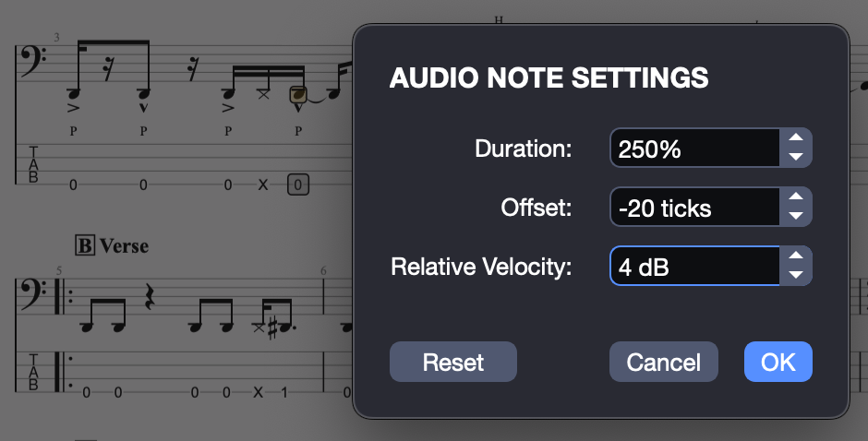Image resolution: width=868 pixels, height=441 pixels.
Task: Select the boxed 0 in the tab staff
Action: (x=298, y=185)
